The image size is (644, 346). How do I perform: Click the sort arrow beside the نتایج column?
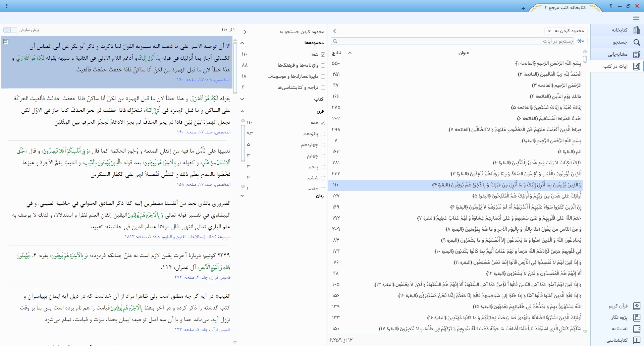pyautogui.click(x=350, y=53)
